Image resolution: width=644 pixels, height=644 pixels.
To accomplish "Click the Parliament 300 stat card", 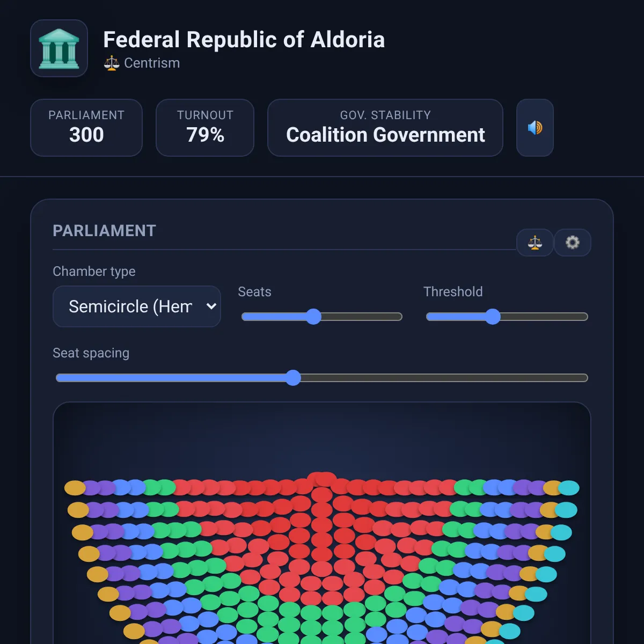I will (86, 128).
